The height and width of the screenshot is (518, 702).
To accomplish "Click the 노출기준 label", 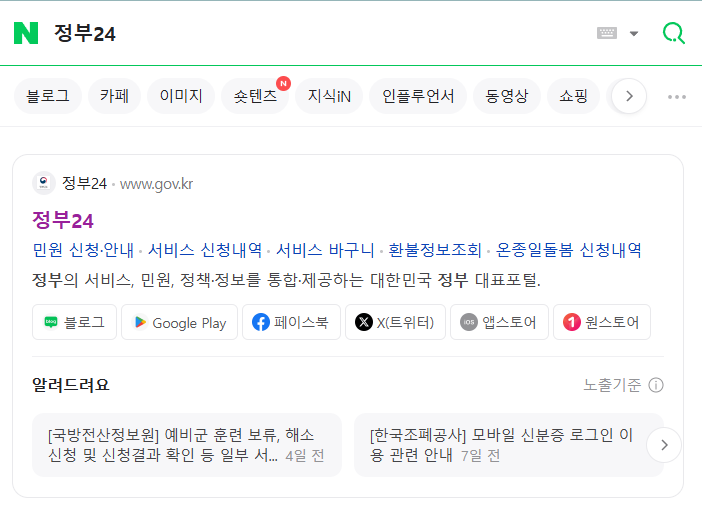I will coord(612,385).
